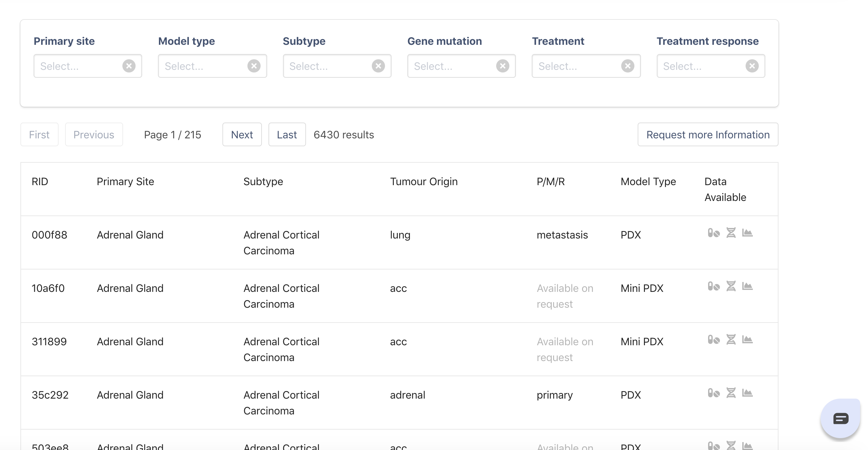868x450 pixels.
Task: Open the Subtype select dropdown
Action: (327, 66)
